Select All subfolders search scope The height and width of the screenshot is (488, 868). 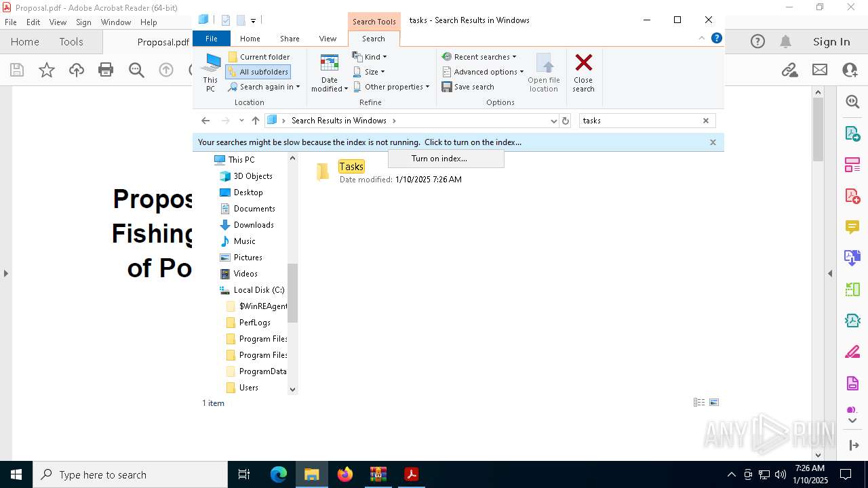point(258,72)
